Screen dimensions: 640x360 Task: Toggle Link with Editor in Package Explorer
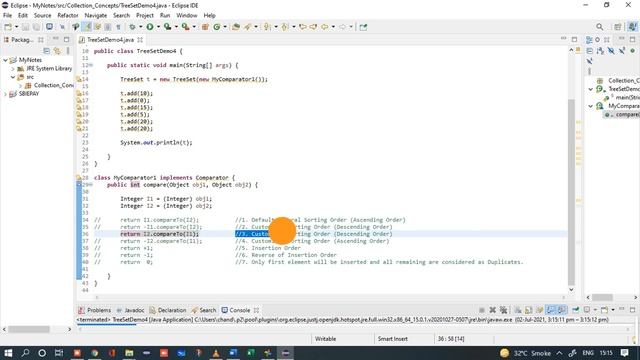(57, 51)
